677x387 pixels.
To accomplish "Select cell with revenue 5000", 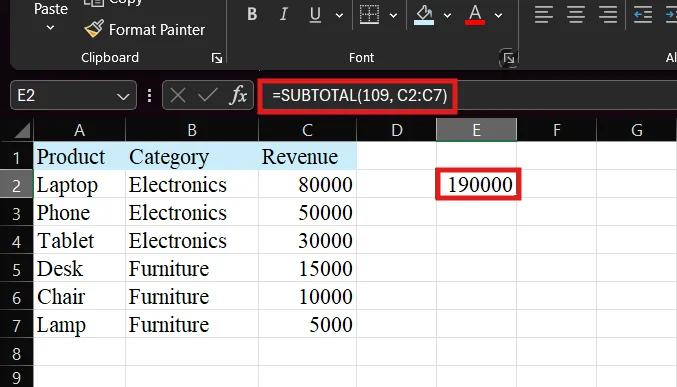I will [307, 325].
